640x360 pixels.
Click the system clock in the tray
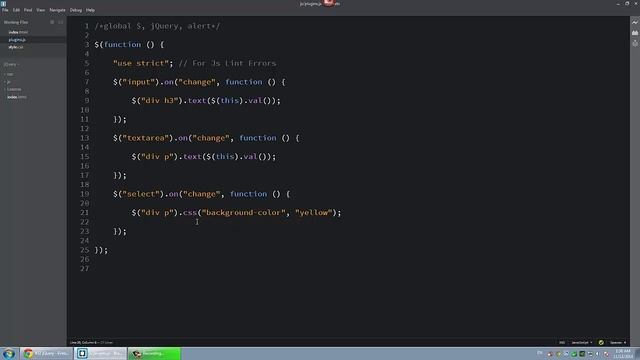point(623,353)
